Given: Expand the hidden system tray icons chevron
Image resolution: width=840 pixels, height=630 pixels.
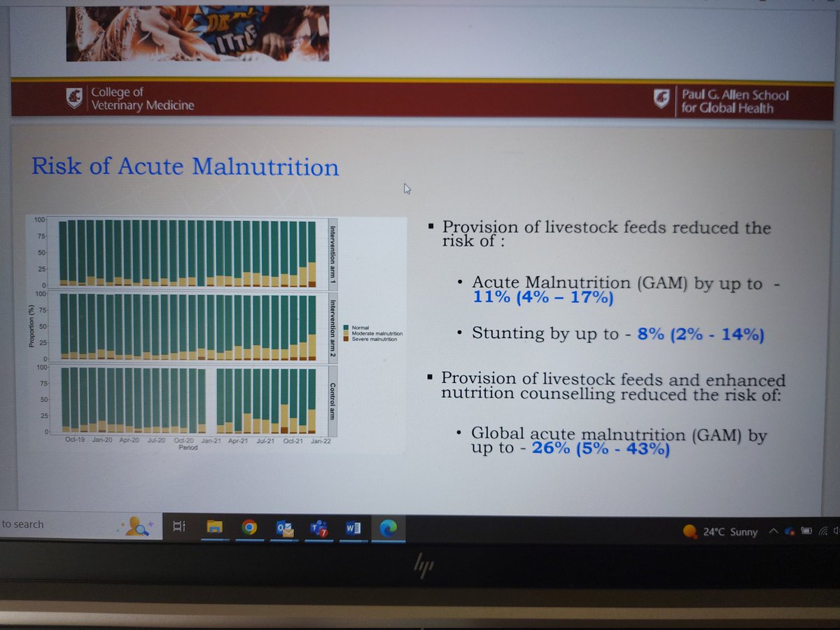Looking at the screenshot, I should [773, 532].
